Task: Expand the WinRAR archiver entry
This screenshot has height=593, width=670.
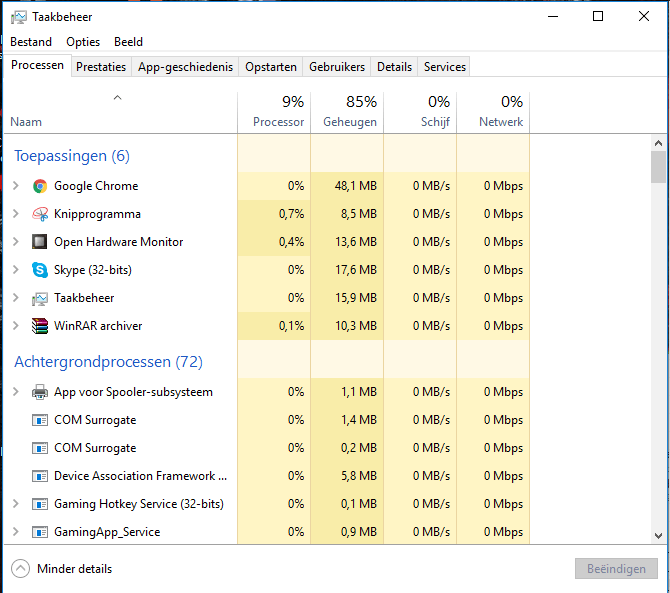Action: point(16,326)
